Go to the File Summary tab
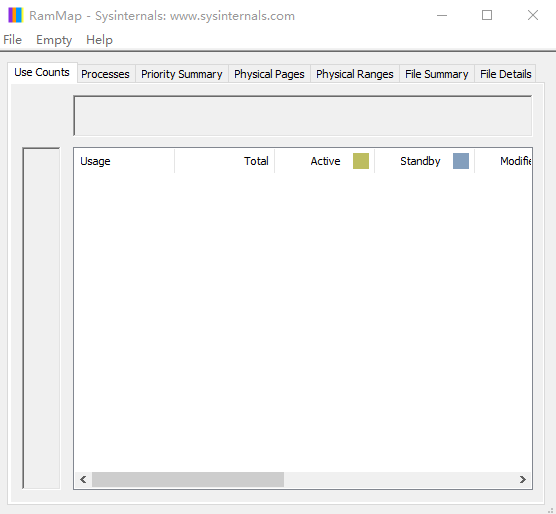556x514 pixels. [x=437, y=74]
